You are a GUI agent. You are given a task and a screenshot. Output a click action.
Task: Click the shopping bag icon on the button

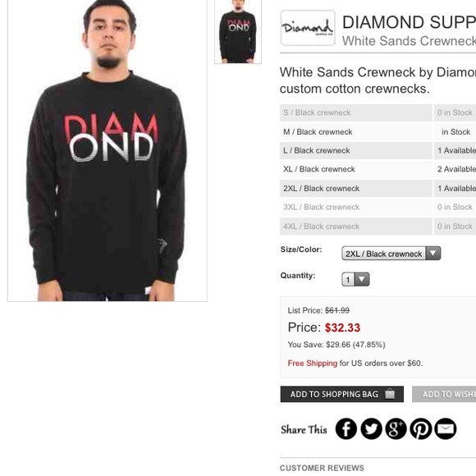click(x=390, y=394)
